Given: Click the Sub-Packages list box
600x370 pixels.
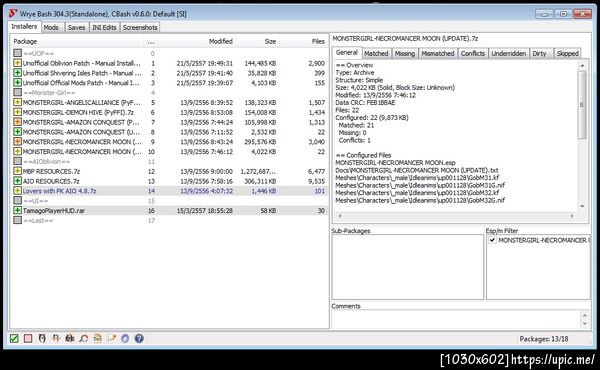Looking at the screenshot, I should pos(408,267).
